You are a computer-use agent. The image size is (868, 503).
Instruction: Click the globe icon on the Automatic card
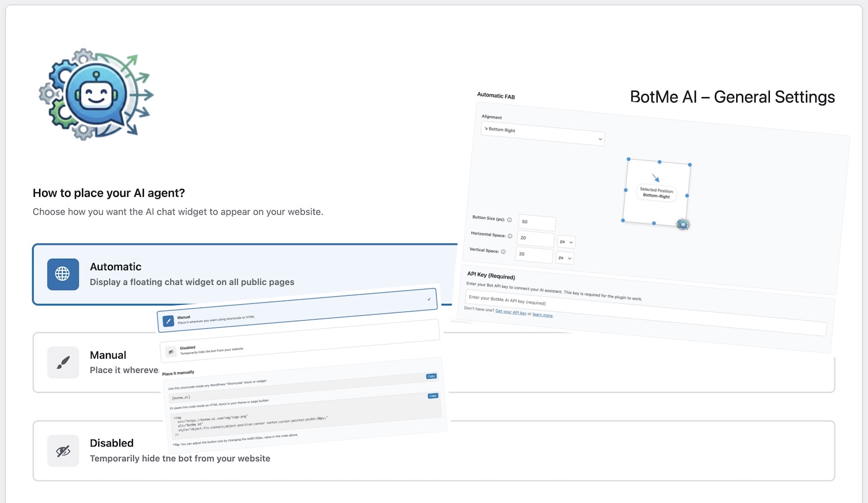63,274
